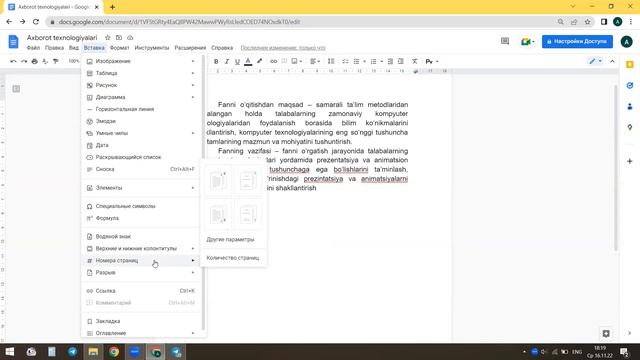Viewport: 640px width, 360px height.
Task: Open Справка menu
Action: click(x=222, y=48)
